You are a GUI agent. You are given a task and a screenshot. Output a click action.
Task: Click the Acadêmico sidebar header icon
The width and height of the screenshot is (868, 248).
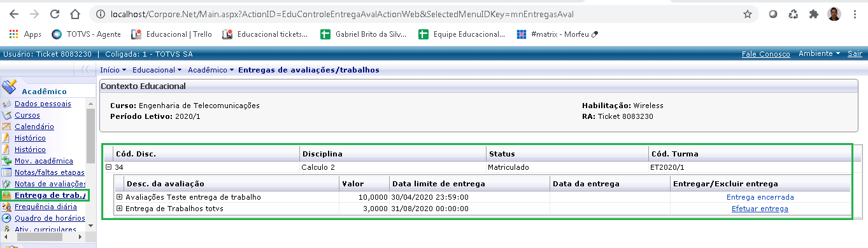click(10, 87)
